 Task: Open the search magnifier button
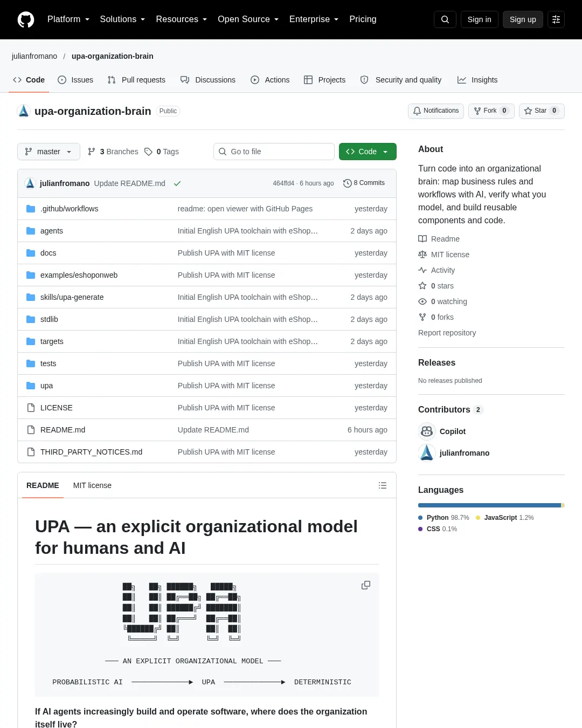point(445,19)
